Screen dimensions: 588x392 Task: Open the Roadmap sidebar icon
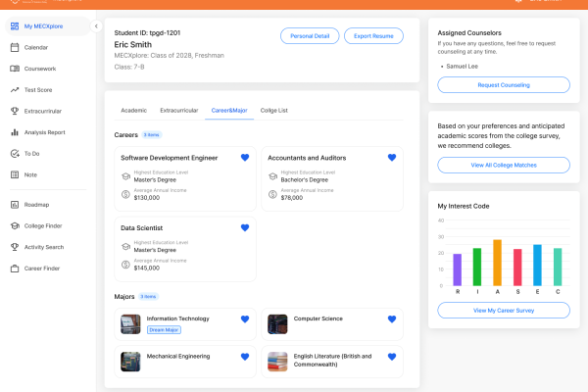tap(15, 205)
